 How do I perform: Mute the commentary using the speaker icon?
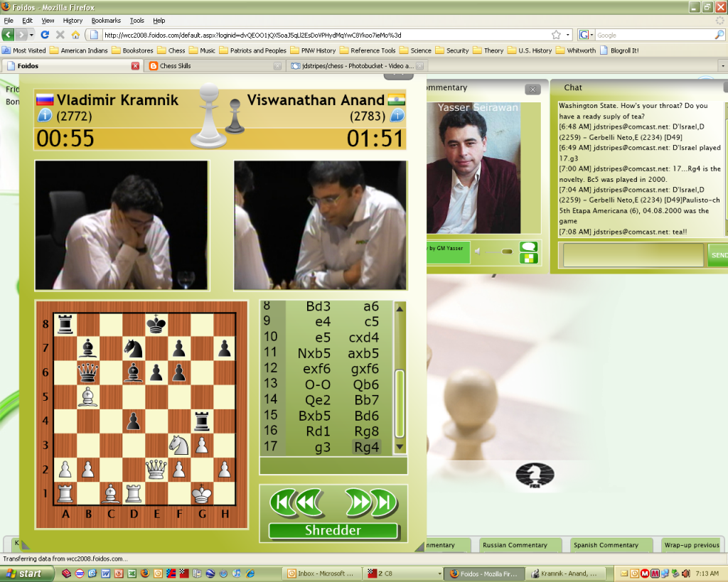tap(477, 252)
